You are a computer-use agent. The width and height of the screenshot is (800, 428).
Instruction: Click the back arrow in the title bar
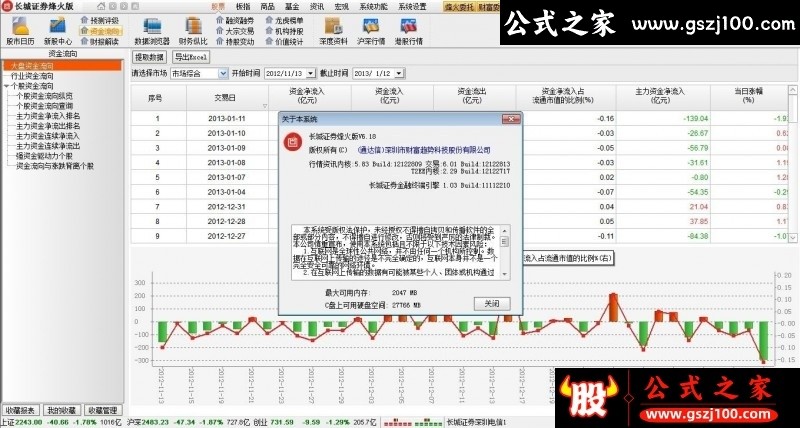(x=112, y=6)
